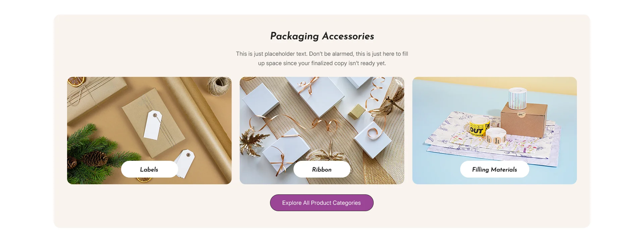
Task: Open the Filling Materials category pill
Action: (x=494, y=169)
